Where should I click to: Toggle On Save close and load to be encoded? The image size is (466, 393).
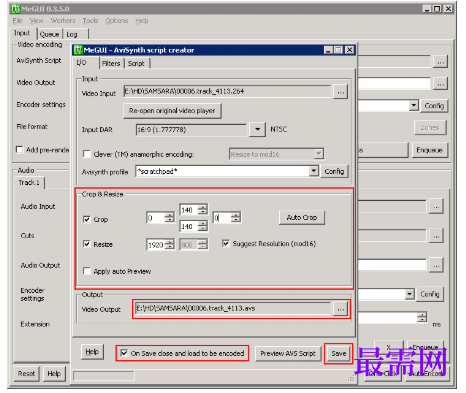(124, 353)
